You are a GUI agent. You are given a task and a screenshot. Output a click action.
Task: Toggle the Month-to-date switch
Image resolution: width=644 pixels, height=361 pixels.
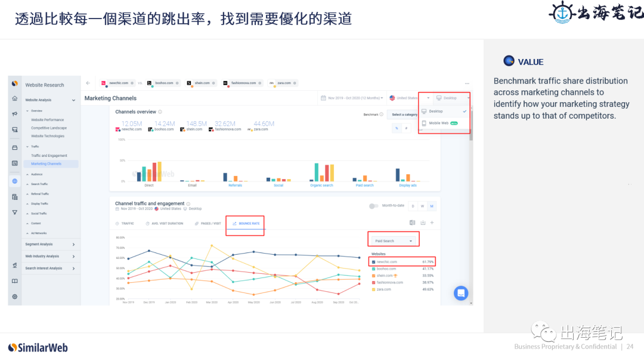(x=373, y=206)
